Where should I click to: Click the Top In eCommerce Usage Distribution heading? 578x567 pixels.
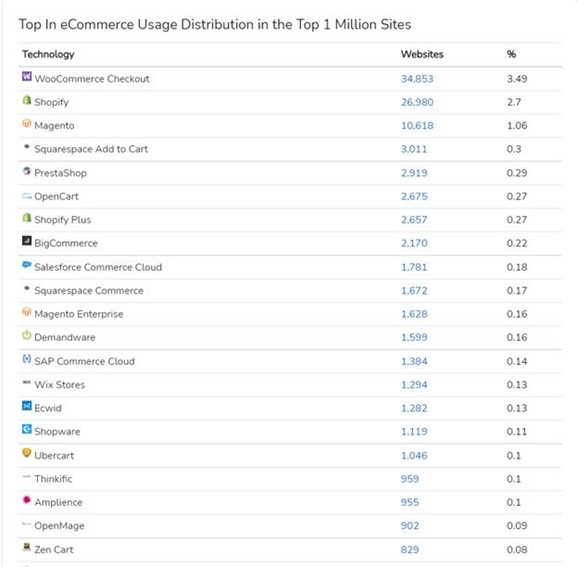(x=215, y=25)
